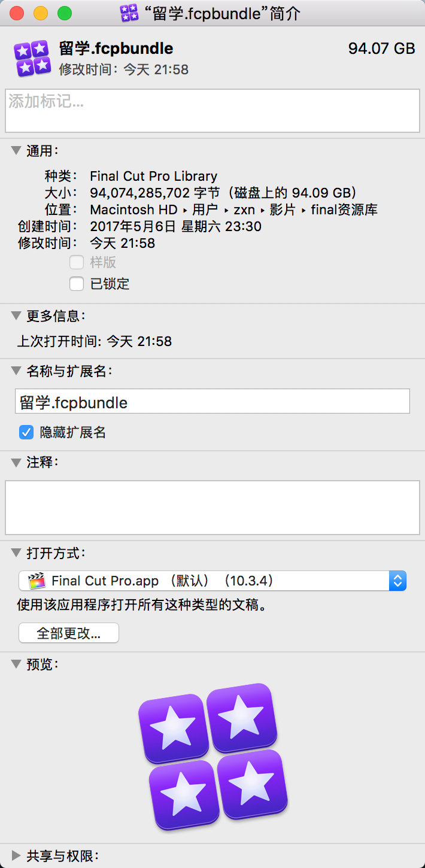Click the large library preview icon
Screen dimensions: 425x868
[213, 757]
